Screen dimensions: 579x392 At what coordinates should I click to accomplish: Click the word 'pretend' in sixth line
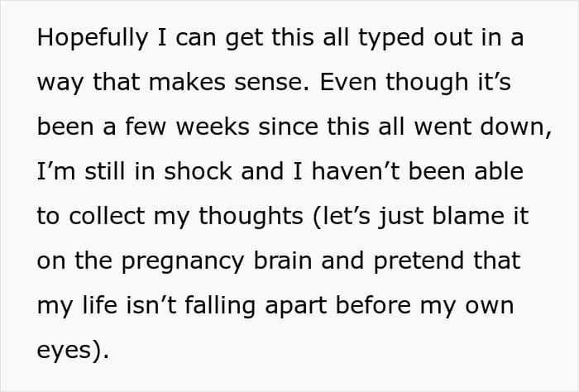pos(419,262)
